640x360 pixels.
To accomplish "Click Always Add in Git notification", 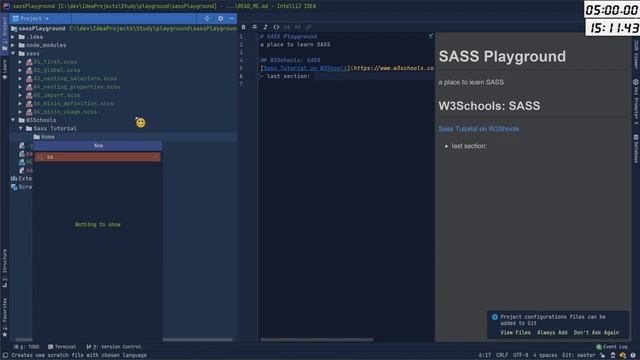I will 552,333.
